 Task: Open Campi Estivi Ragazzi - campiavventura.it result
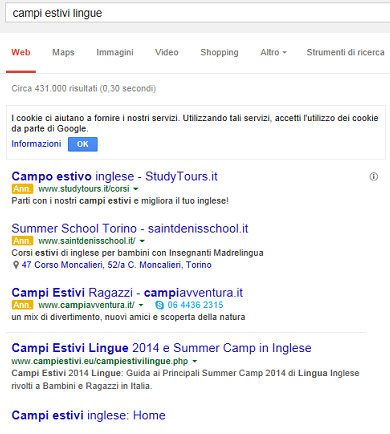point(127,293)
